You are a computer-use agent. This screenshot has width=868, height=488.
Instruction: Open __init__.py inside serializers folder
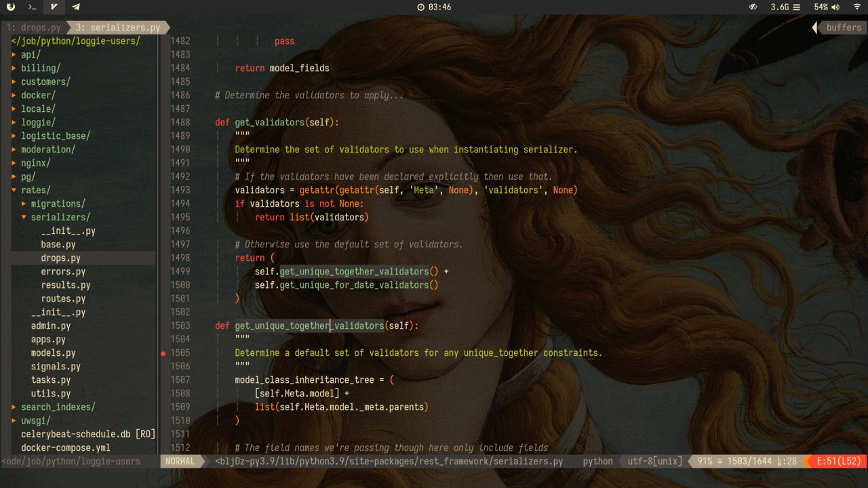[x=68, y=230]
